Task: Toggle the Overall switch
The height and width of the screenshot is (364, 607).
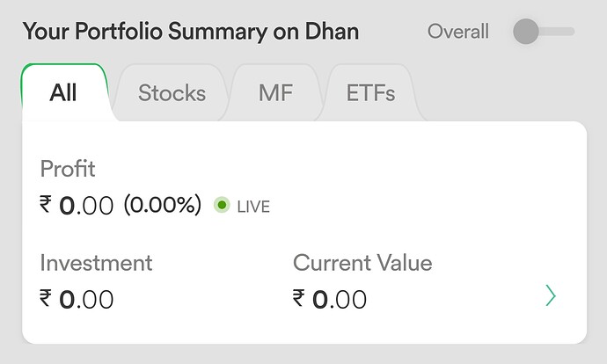Action: tap(544, 32)
